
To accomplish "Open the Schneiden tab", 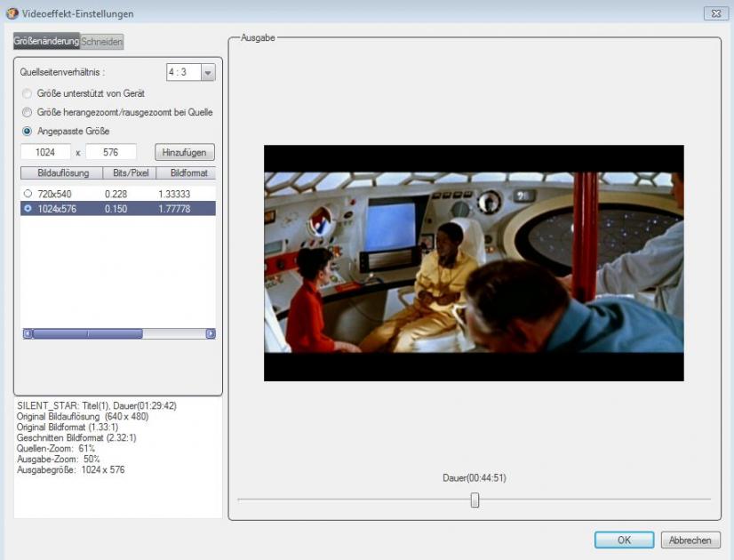I will pos(101,42).
